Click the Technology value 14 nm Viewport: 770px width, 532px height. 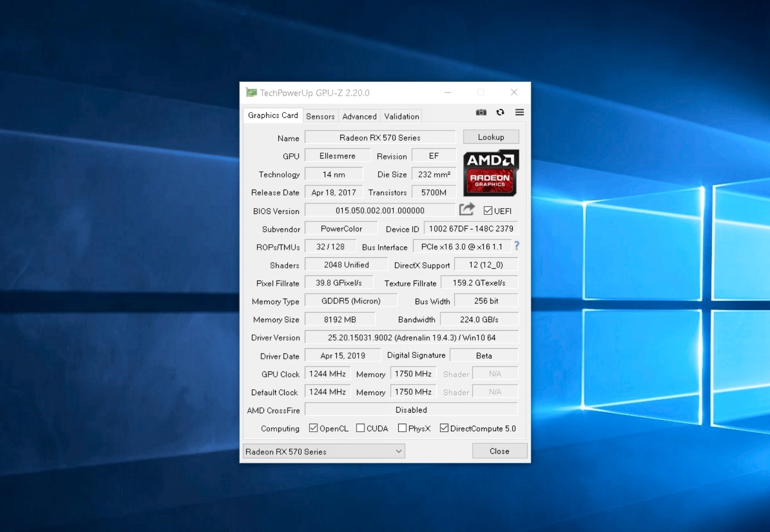point(334,174)
